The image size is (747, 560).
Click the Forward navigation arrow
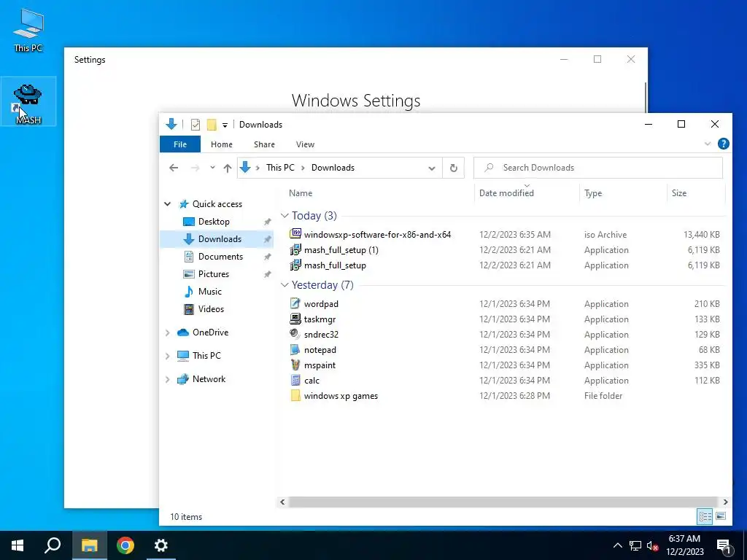195,168
